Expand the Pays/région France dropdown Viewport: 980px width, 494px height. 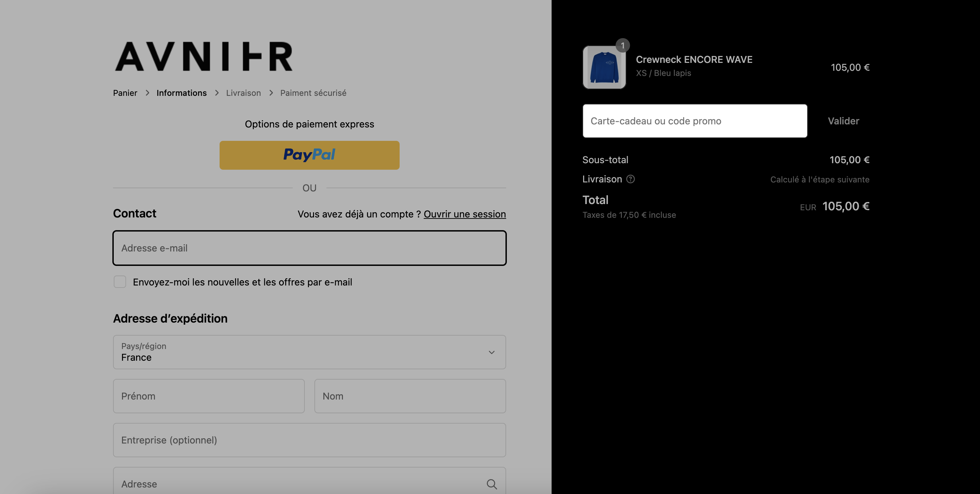coord(309,352)
